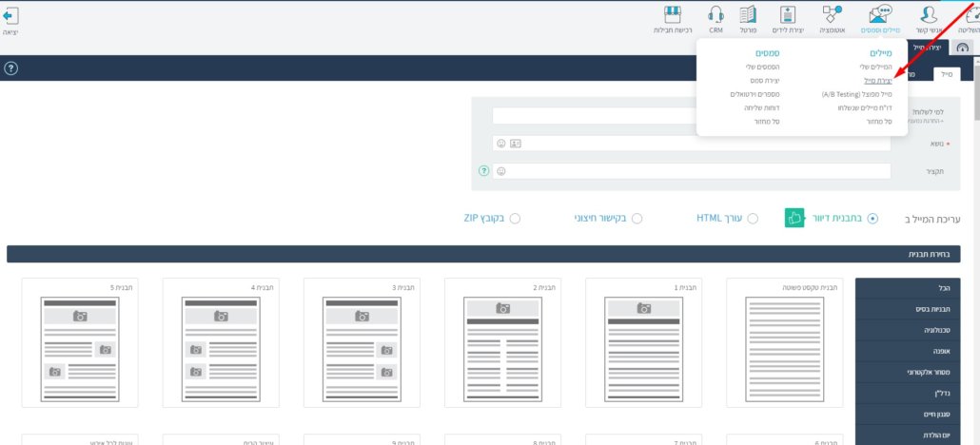Click inside the תקציר summary input field
980x445 pixels.
pos(692,171)
